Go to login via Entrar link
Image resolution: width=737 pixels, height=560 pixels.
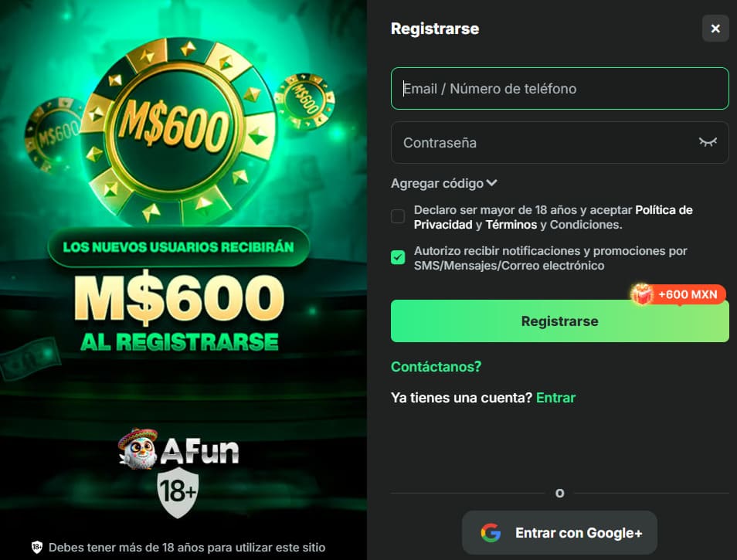tap(555, 398)
